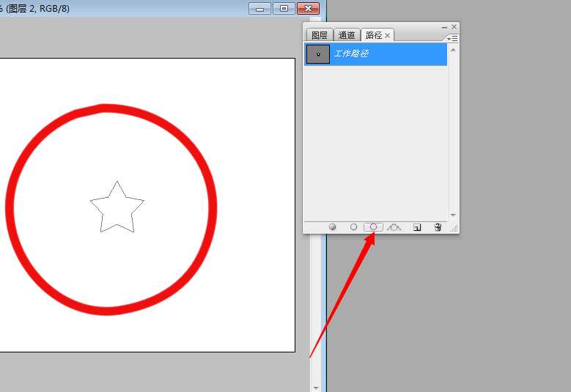Switch to the 通道 (Channels) tab
This screenshot has height=392, width=571.
(347, 35)
